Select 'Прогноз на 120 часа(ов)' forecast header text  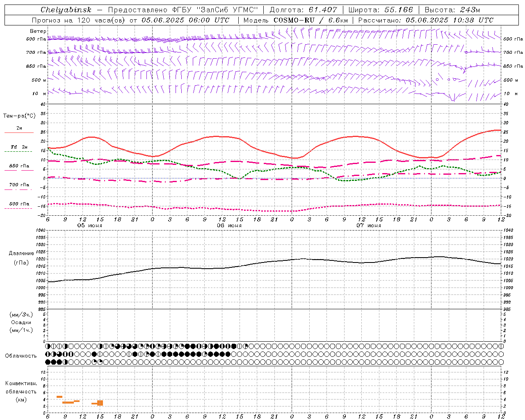(x=79, y=20)
